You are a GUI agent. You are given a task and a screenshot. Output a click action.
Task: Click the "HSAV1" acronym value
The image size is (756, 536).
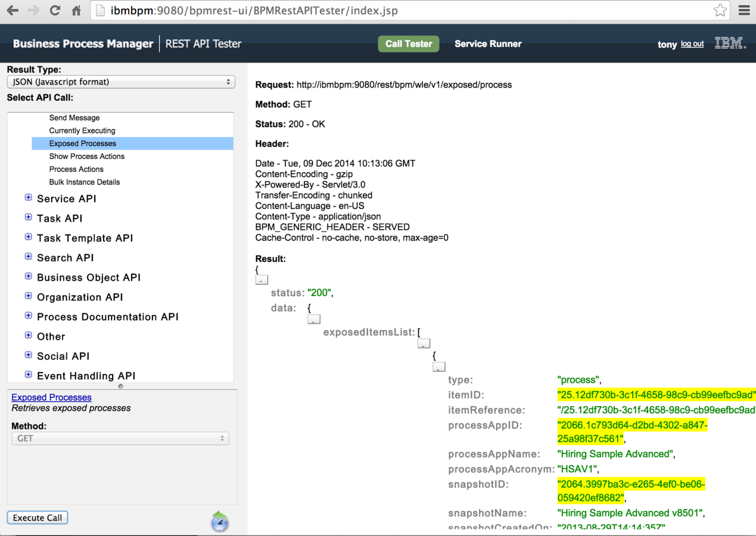(x=576, y=469)
